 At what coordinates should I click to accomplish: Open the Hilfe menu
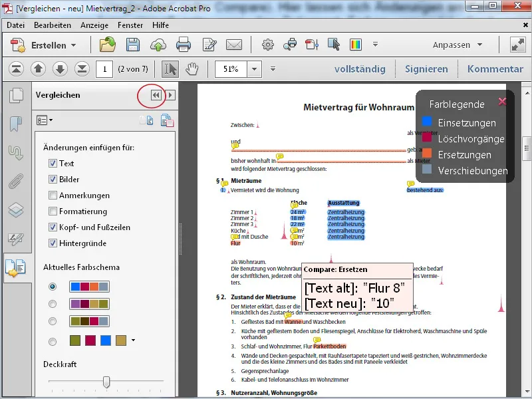point(160,25)
